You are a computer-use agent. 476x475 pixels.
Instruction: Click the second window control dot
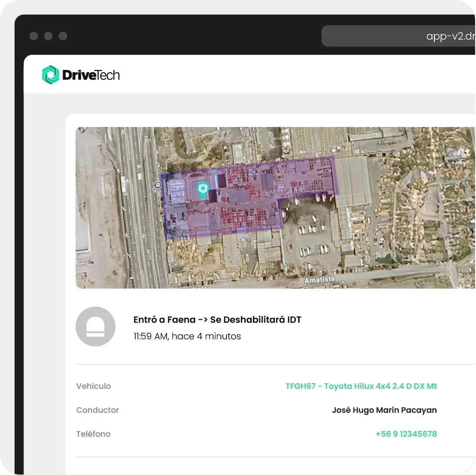pos(48,36)
